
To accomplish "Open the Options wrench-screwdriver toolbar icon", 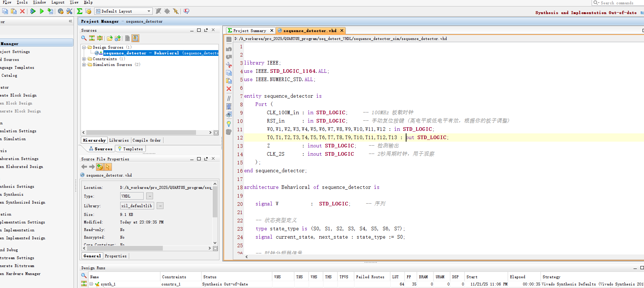I will [x=69, y=11].
